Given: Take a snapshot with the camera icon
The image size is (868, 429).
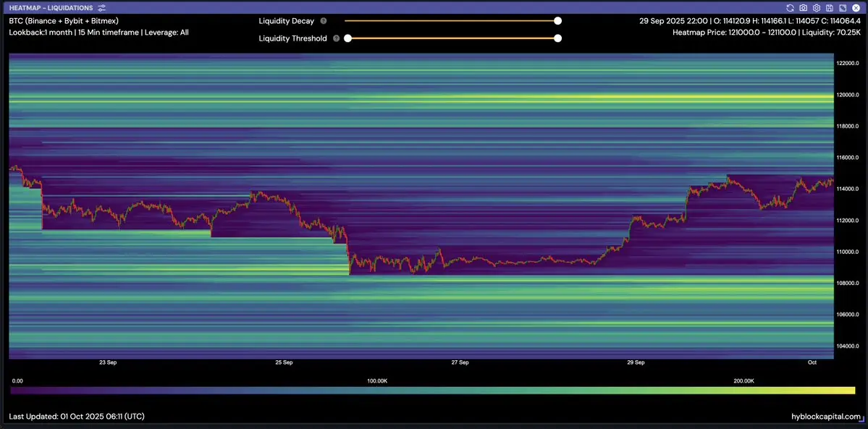Looking at the screenshot, I should tap(803, 8).
